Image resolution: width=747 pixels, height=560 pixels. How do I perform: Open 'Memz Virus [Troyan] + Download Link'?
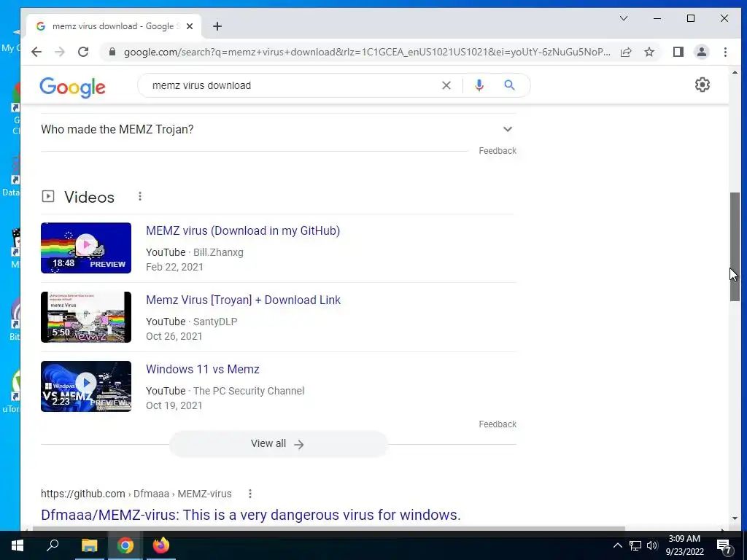point(243,300)
